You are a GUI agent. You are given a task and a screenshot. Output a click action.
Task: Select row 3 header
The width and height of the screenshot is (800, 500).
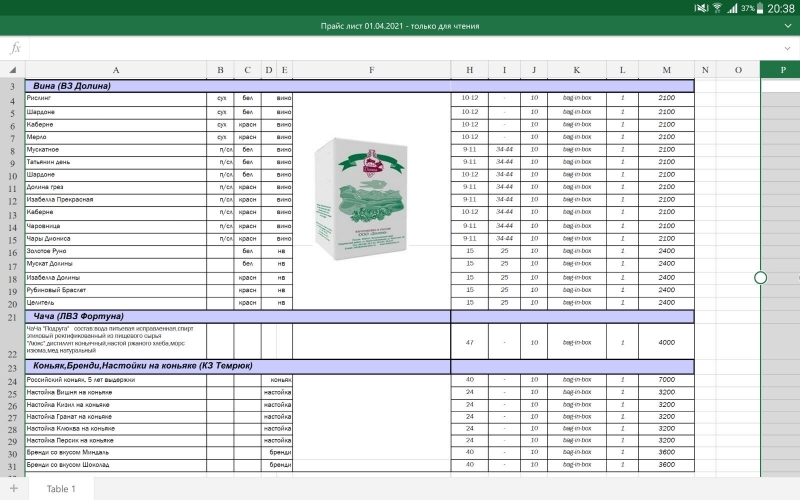[x=12, y=86]
